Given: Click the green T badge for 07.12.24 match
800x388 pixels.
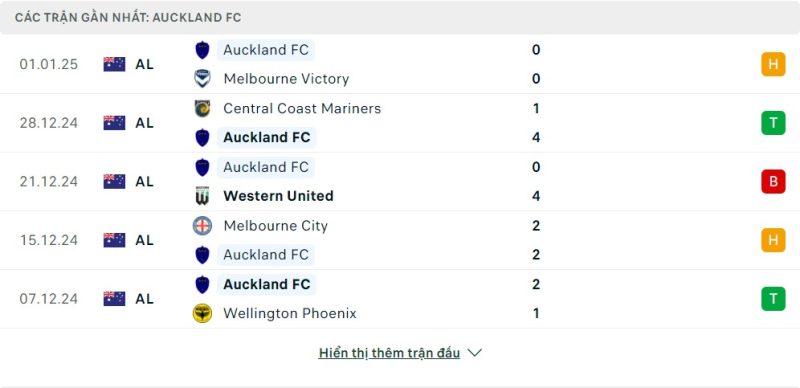Looking at the screenshot, I should coord(773,299).
